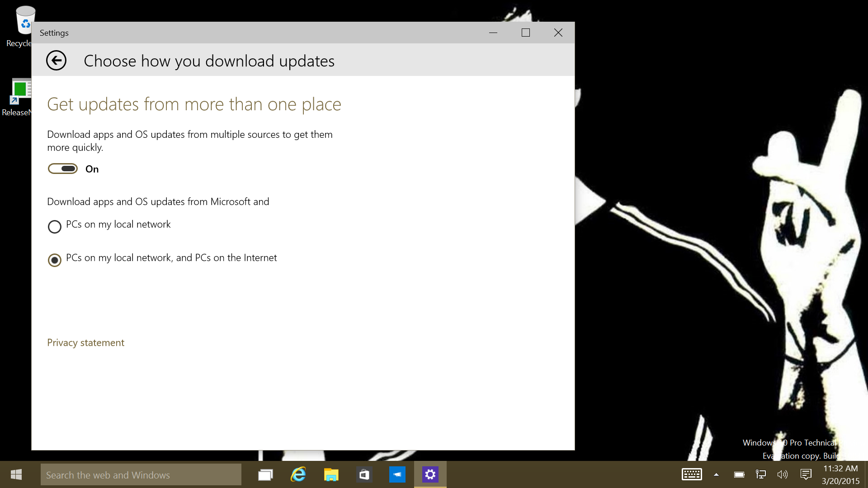Select PCs on my local network
868x488 pixels.
coord(55,226)
